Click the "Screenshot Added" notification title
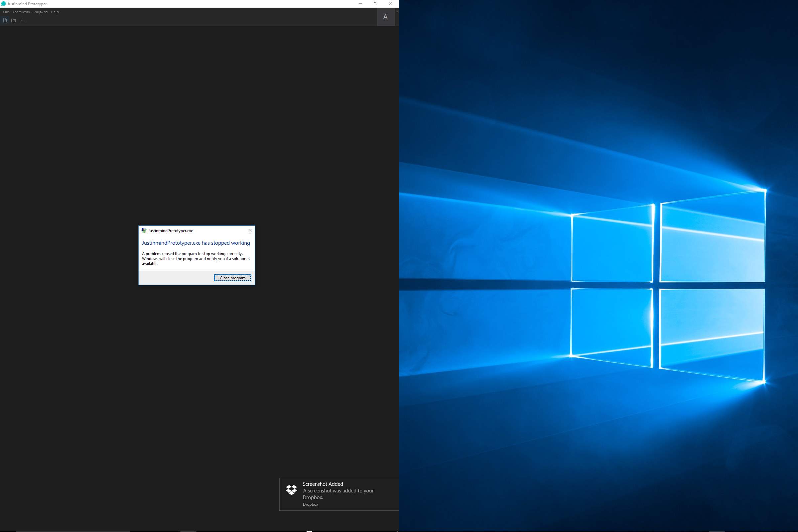The height and width of the screenshot is (532, 798). [323, 484]
